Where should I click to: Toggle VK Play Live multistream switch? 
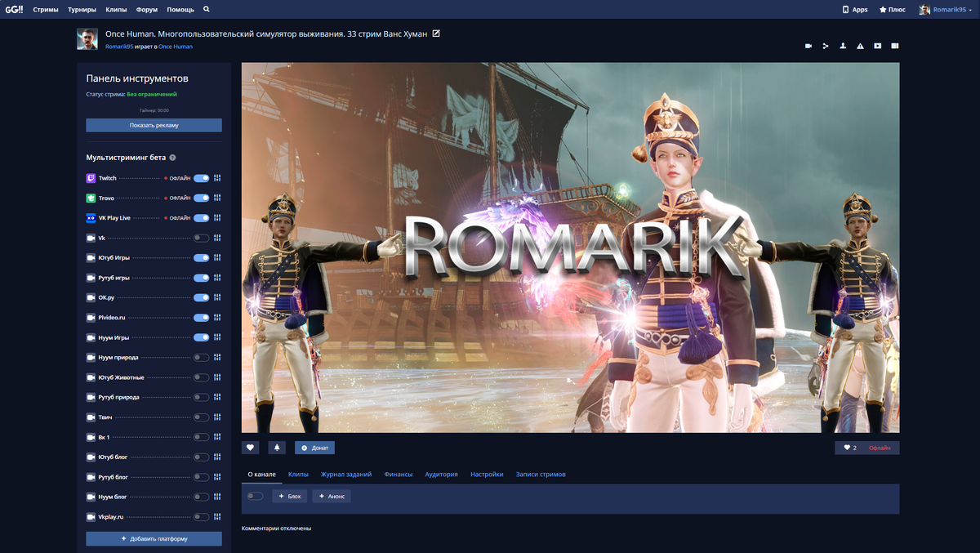(201, 218)
